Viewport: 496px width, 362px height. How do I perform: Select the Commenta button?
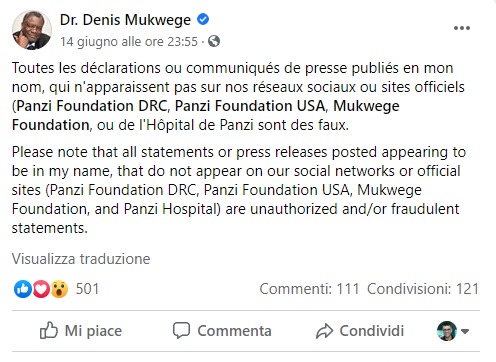click(x=222, y=331)
